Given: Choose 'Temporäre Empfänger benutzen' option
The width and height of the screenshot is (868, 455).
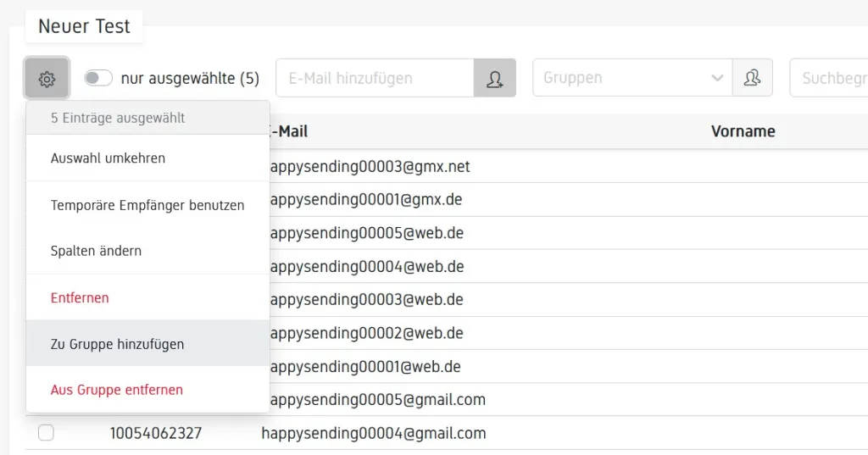Looking at the screenshot, I should click(147, 205).
